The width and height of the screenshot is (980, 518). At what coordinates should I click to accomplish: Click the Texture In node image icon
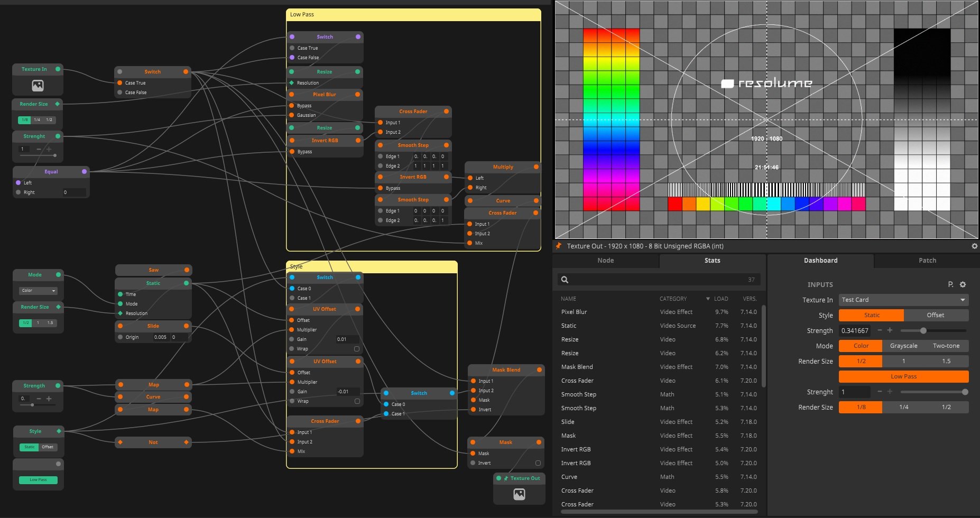[x=38, y=86]
